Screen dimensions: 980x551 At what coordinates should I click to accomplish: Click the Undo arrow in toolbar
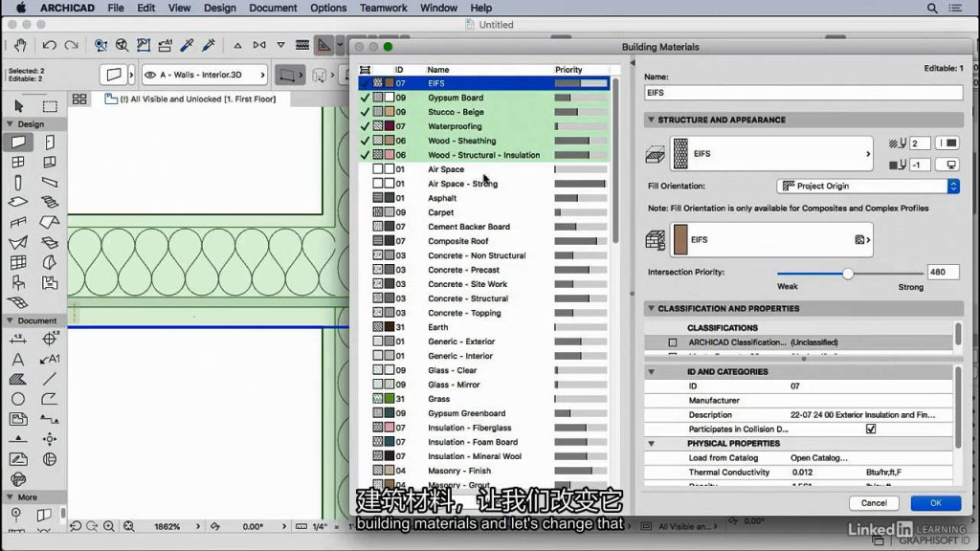tap(50, 45)
